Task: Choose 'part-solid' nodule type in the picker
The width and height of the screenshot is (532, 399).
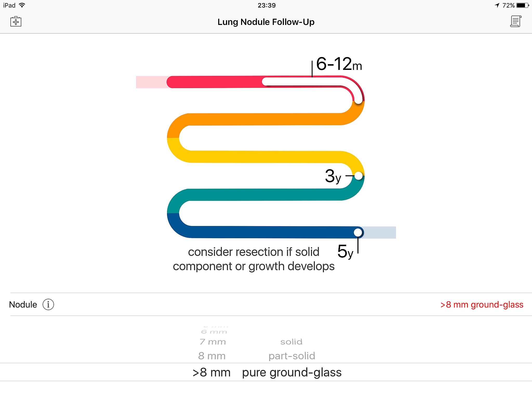Action: click(x=292, y=356)
